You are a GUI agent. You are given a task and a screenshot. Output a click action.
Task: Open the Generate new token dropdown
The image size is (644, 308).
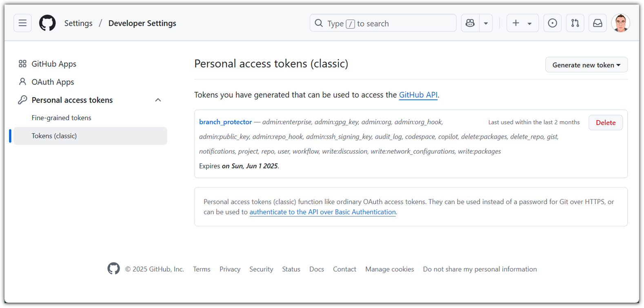pos(586,65)
